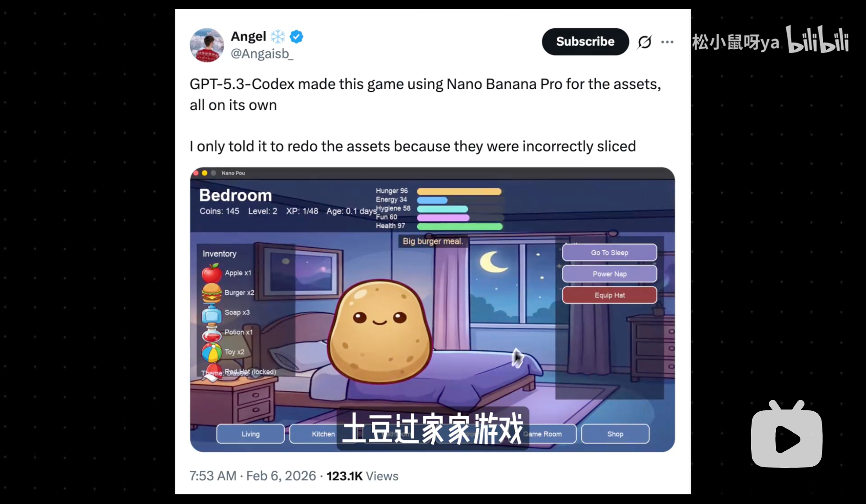Click the Power Nap button

(x=609, y=274)
